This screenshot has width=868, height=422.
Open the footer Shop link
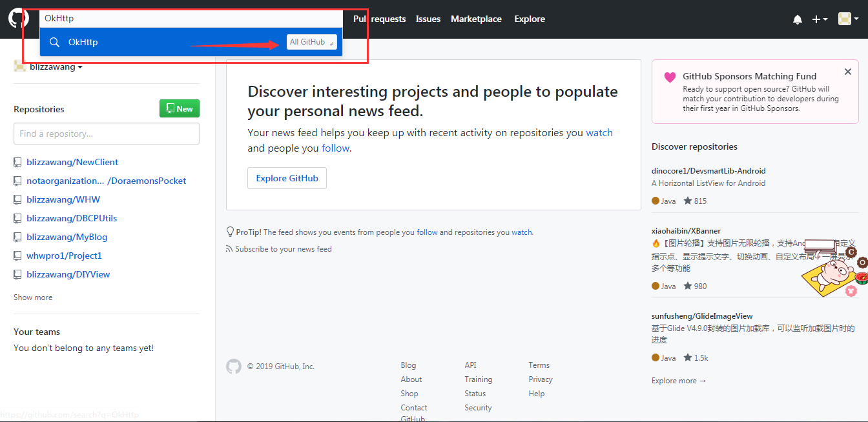409,394
